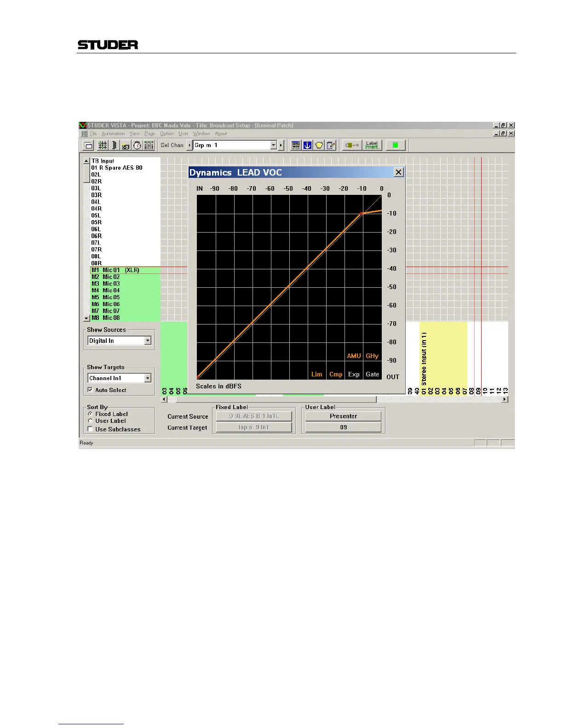The width and height of the screenshot is (563, 728).
Task: Open the Show Targets dropdown
Action: (x=148, y=378)
